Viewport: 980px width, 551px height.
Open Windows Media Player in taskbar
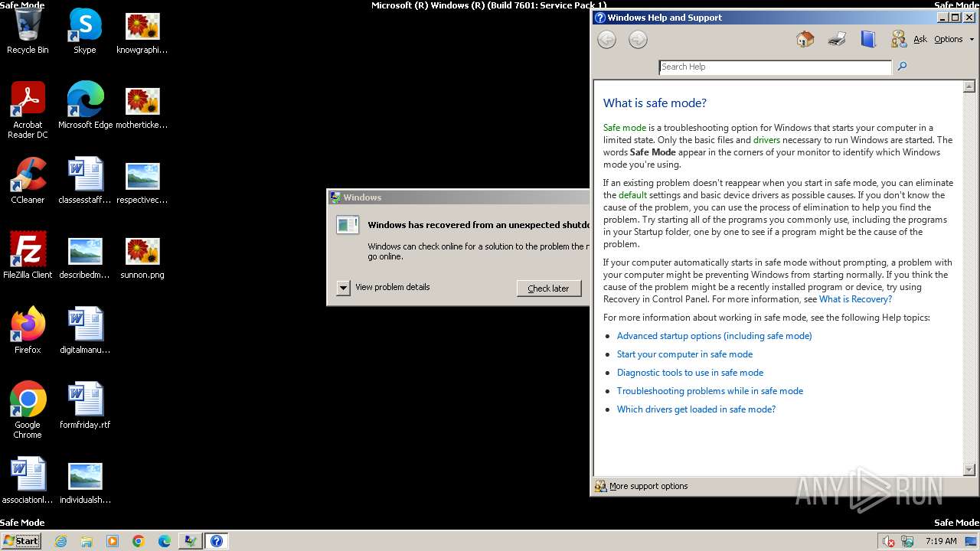point(113,541)
